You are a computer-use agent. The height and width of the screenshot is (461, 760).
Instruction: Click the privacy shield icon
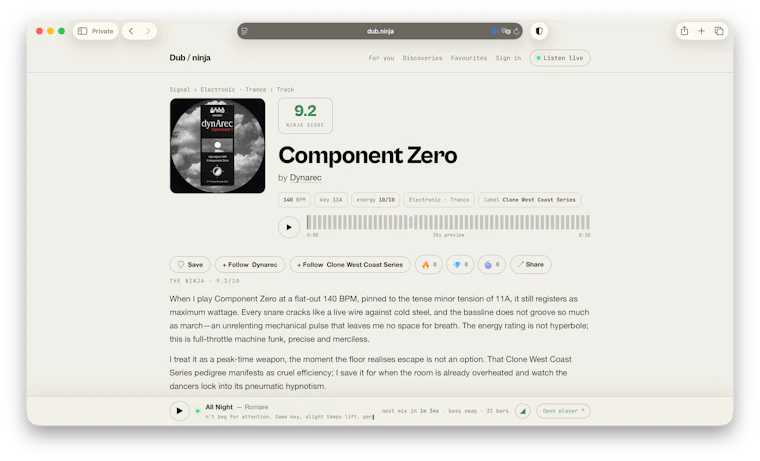539,31
